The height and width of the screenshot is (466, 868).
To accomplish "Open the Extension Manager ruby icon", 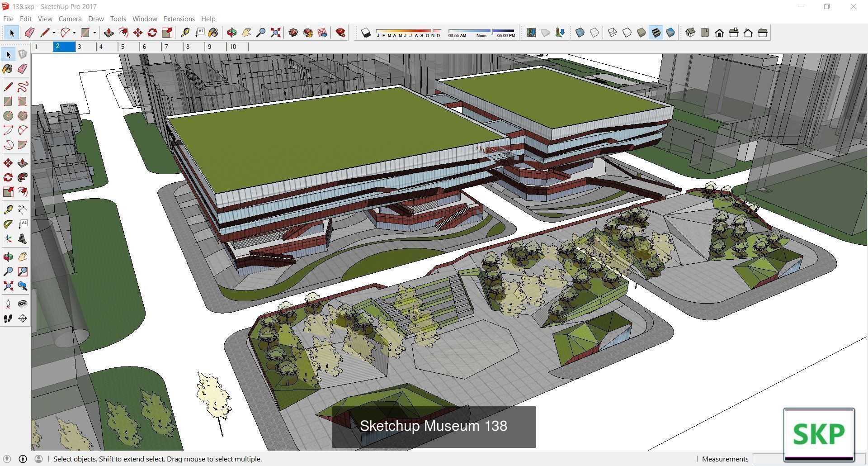I will point(340,33).
